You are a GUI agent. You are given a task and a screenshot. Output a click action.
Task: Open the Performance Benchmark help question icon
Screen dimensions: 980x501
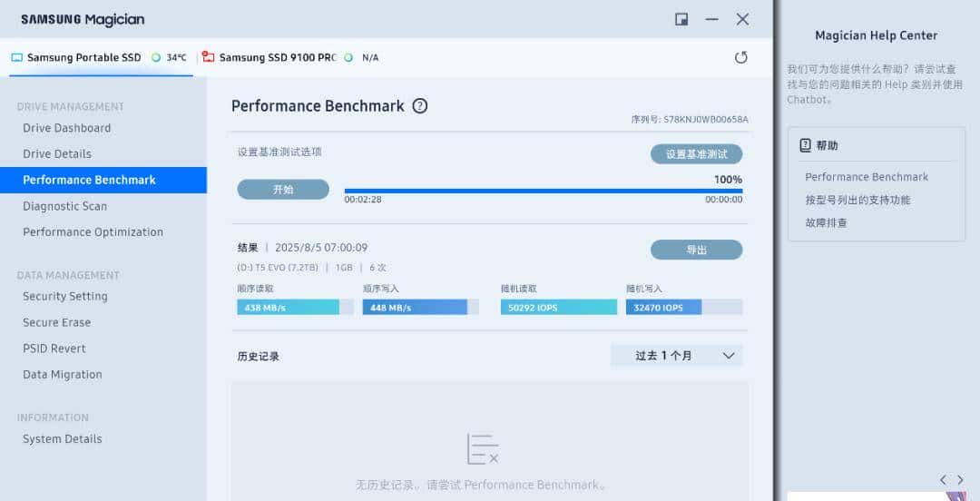click(420, 106)
